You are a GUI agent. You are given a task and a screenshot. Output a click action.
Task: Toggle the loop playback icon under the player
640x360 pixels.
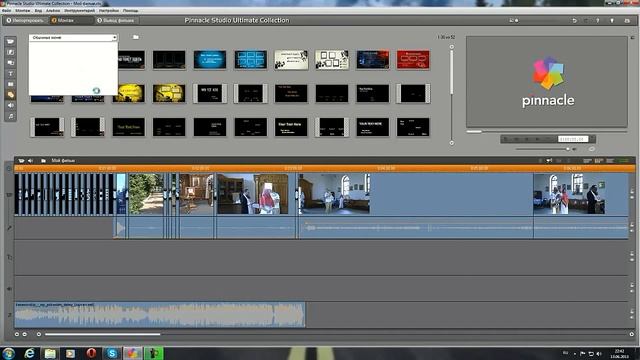[x=591, y=149]
